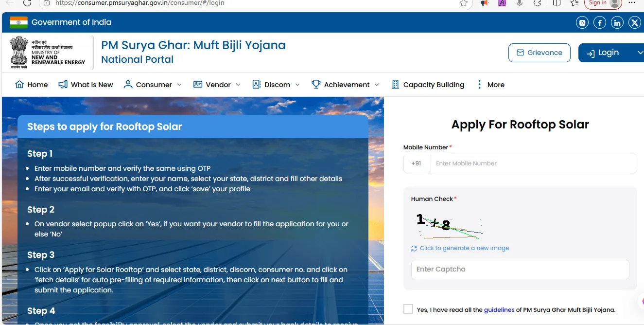Expand the Vendor dropdown menu

pos(217,85)
